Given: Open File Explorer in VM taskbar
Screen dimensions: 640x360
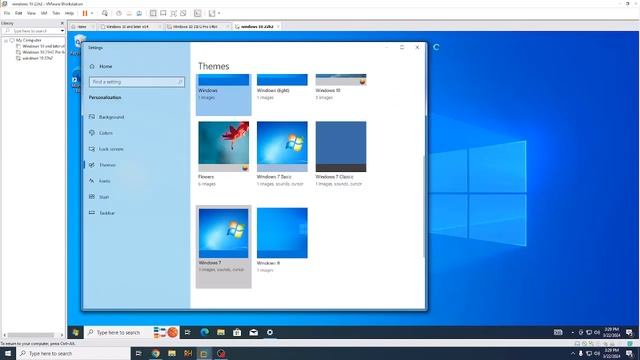Looking at the screenshot, I should [221, 332].
